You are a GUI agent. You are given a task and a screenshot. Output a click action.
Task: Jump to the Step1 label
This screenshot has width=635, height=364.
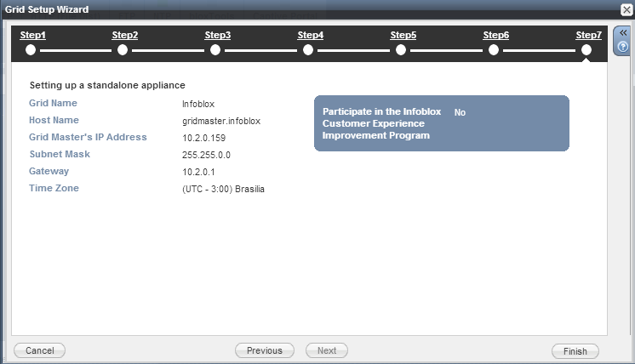click(32, 35)
